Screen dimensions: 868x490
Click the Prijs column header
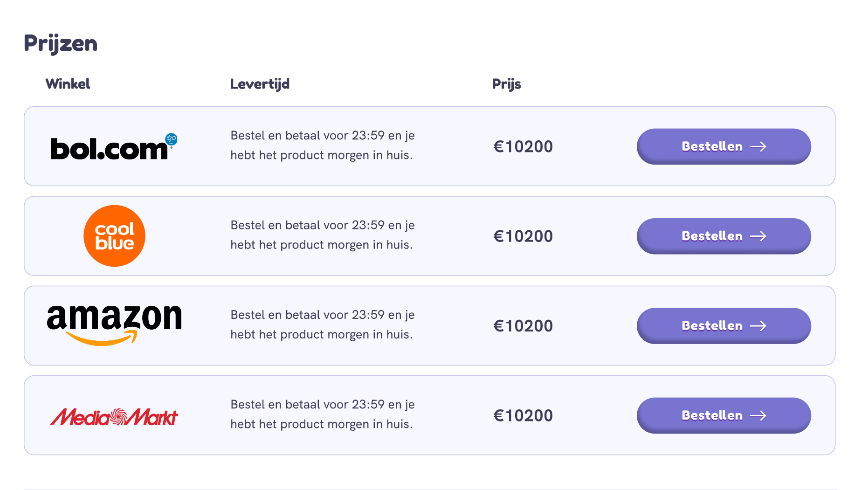[x=506, y=84]
